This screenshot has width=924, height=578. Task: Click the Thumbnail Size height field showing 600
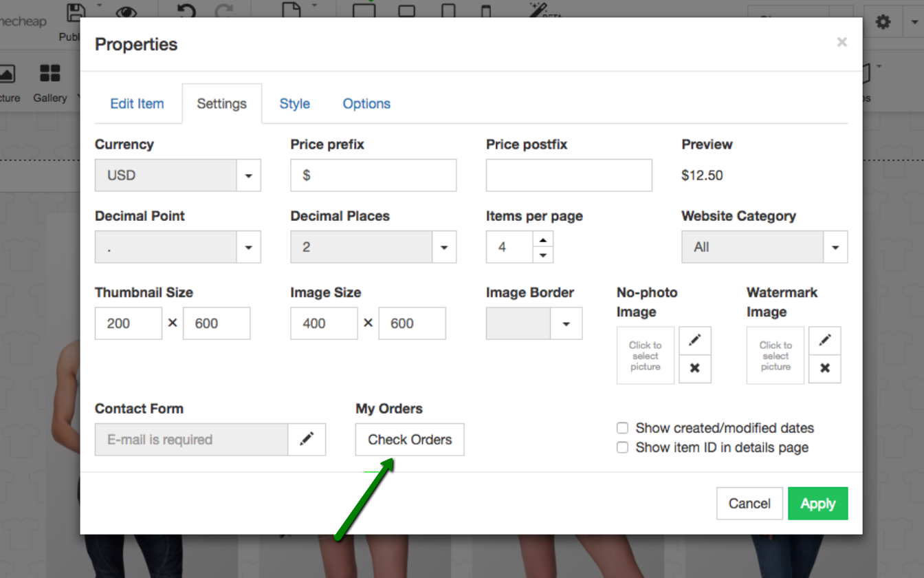(x=217, y=323)
